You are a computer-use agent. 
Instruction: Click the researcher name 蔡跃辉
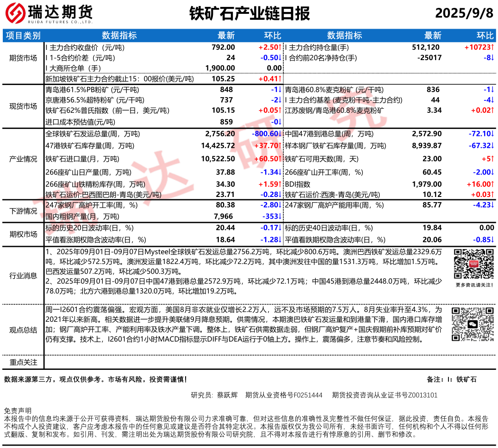pos(227,395)
